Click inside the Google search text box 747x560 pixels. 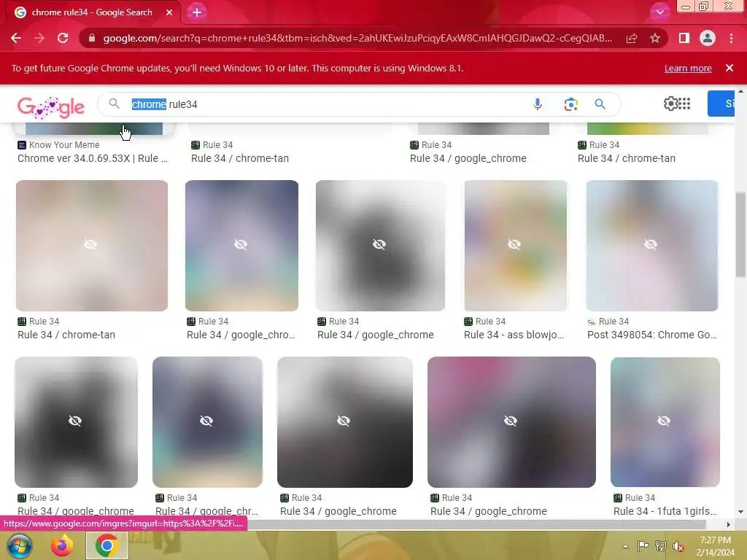329,104
